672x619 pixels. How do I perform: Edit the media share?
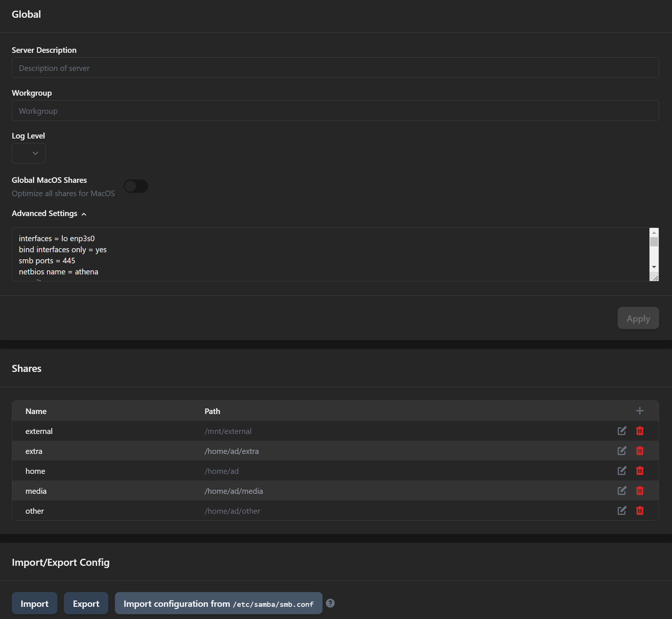[x=622, y=490]
